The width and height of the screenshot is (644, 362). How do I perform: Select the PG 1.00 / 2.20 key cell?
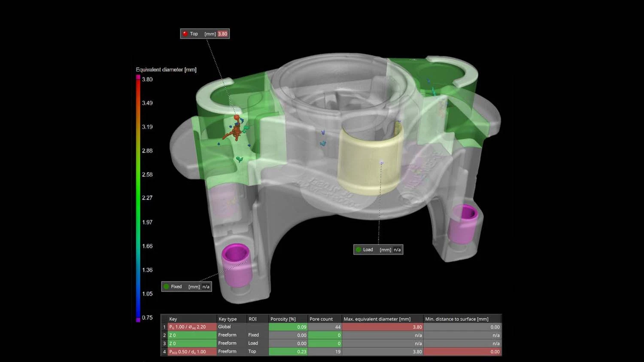[192, 327]
